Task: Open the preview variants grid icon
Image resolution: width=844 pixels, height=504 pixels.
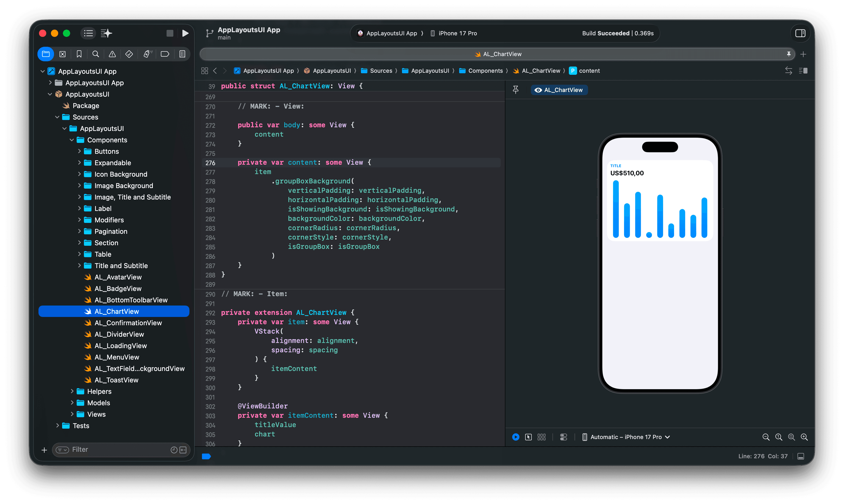Action: click(x=541, y=437)
